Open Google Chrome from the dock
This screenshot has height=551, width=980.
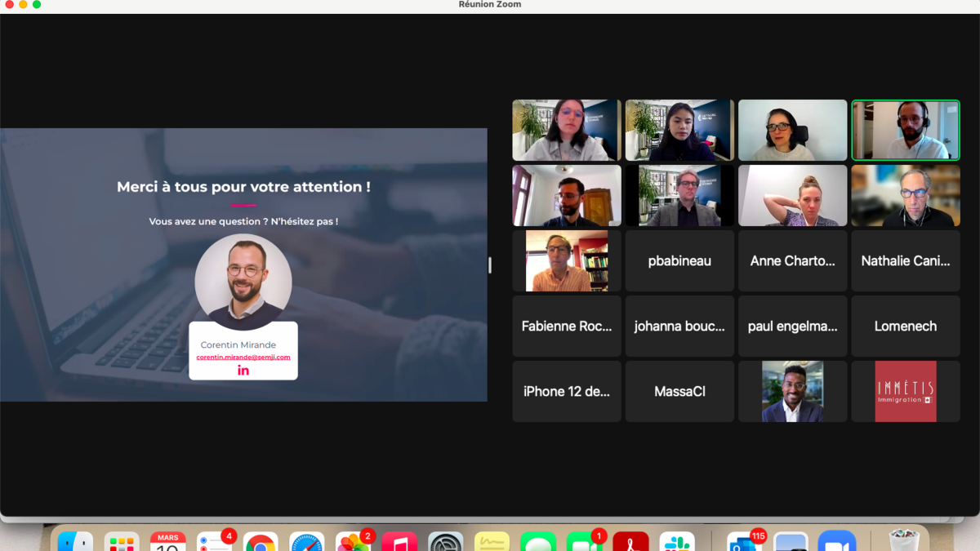pyautogui.click(x=261, y=544)
